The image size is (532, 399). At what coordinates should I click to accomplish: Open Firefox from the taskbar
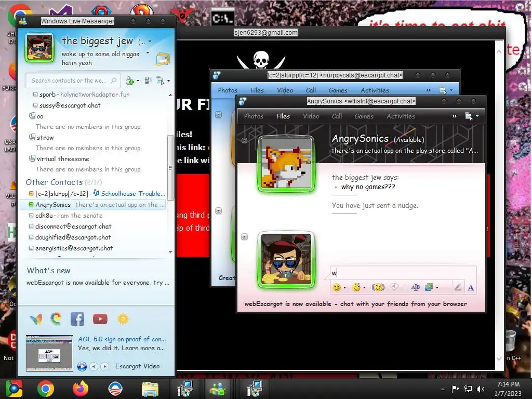[x=81, y=389]
